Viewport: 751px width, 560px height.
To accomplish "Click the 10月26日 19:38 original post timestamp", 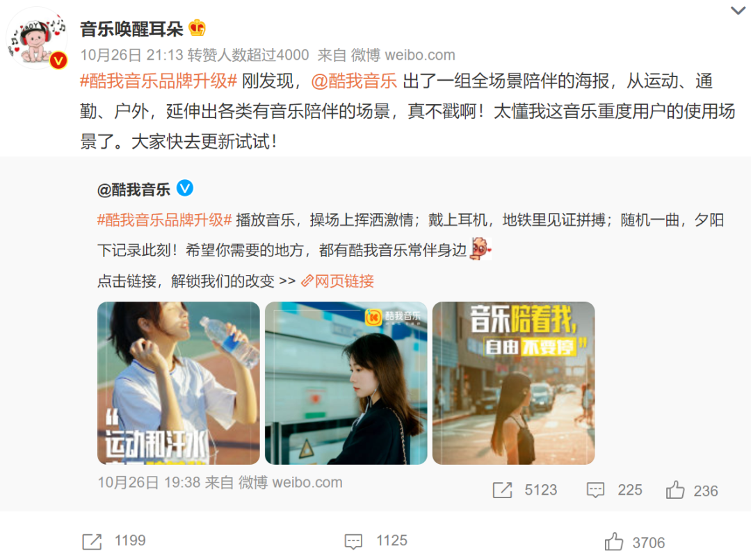I will pos(149,482).
